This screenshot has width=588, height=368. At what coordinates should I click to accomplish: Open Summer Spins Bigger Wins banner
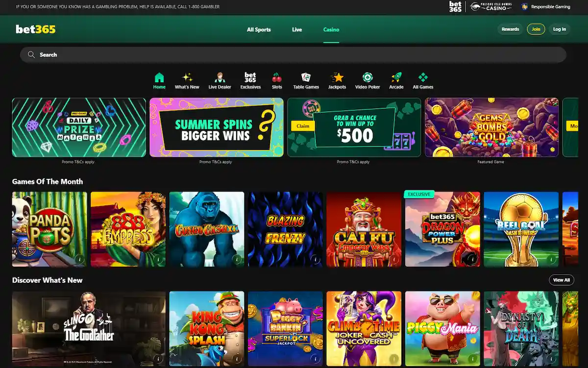point(217,127)
